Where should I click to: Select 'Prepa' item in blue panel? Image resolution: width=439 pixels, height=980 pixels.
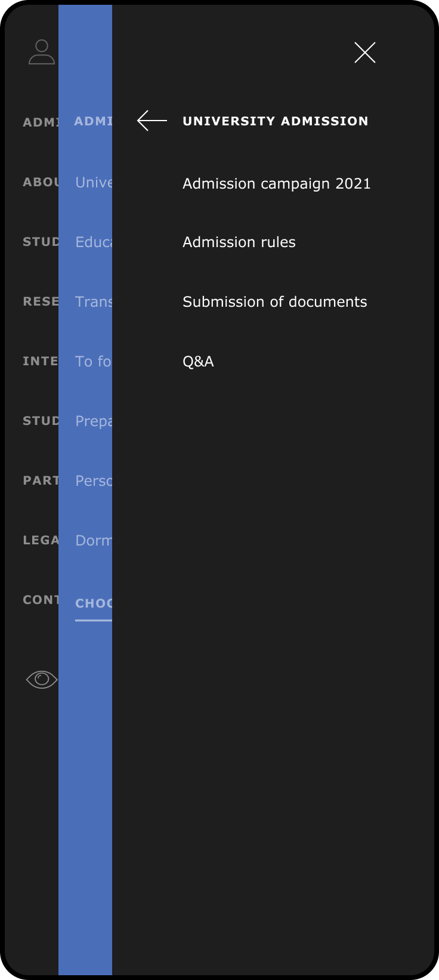coord(94,421)
